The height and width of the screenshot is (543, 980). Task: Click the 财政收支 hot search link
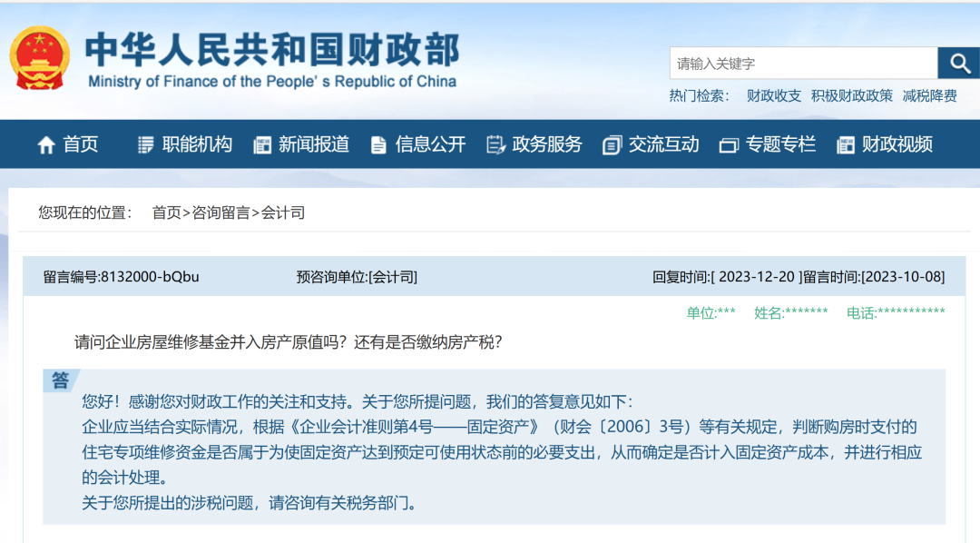coord(774,95)
